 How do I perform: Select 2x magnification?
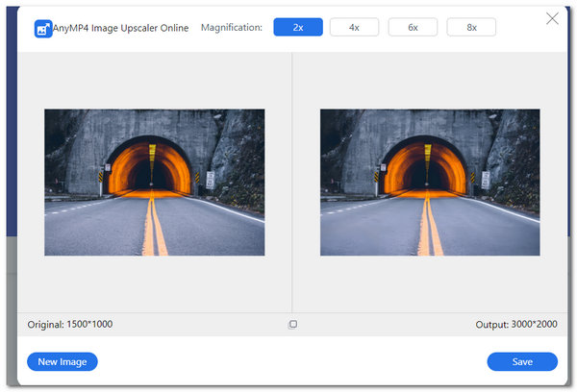click(x=297, y=27)
